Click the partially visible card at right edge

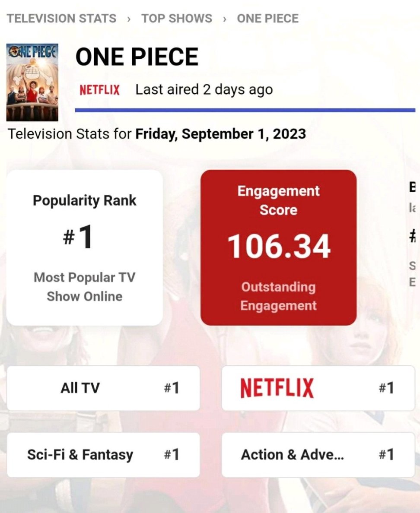(x=412, y=248)
